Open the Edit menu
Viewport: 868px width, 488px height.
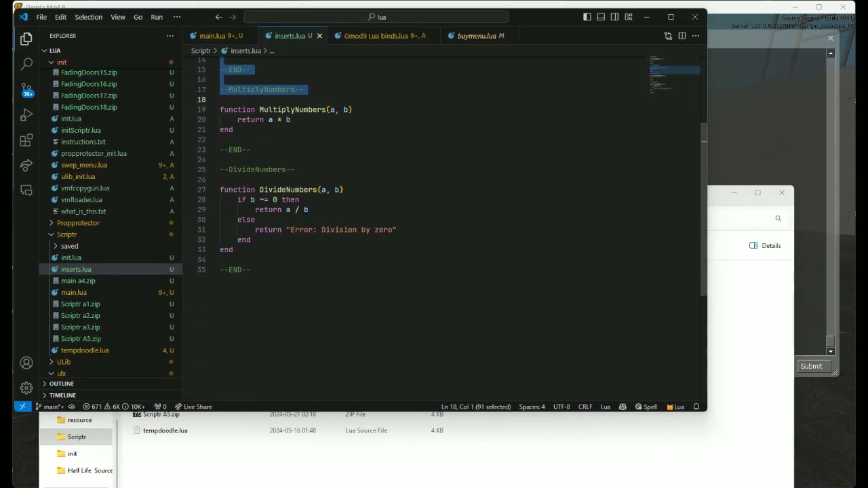(61, 17)
